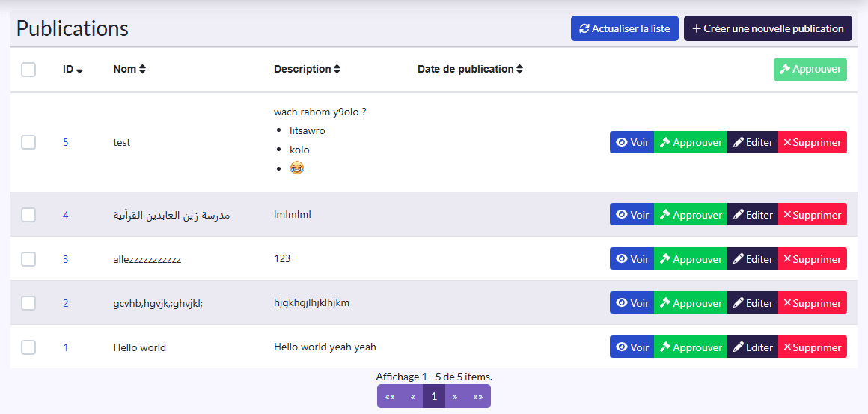The image size is (868, 414).
Task: Click 'Affichage 1 - 5 de 5 items.' text
Action: point(434,377)
